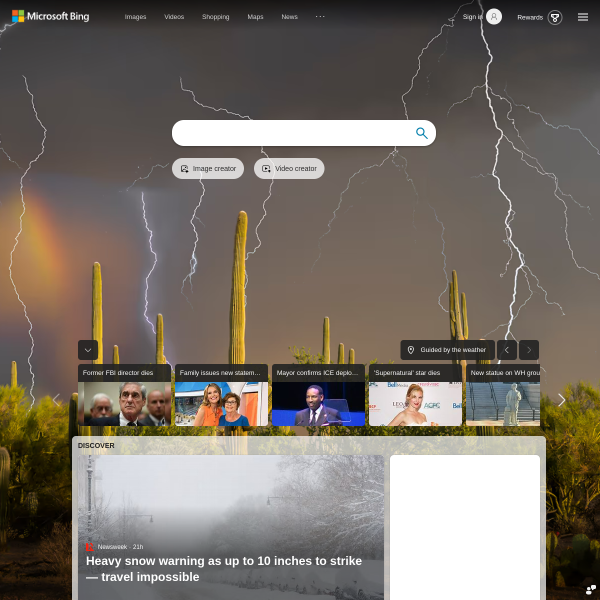Show next background image

pos(529,350)
